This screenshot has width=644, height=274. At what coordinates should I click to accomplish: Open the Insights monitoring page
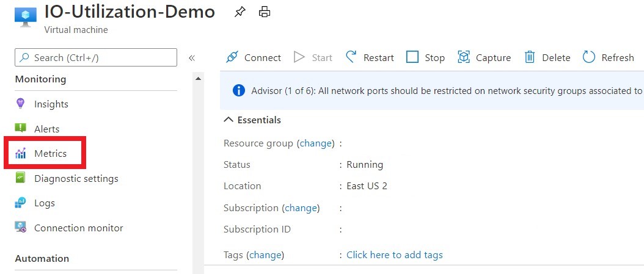coord(51,104)
